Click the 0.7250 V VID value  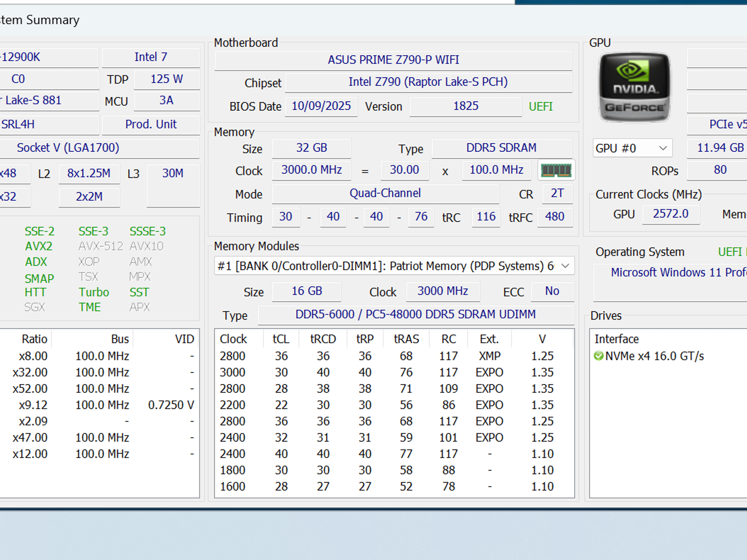171,405
